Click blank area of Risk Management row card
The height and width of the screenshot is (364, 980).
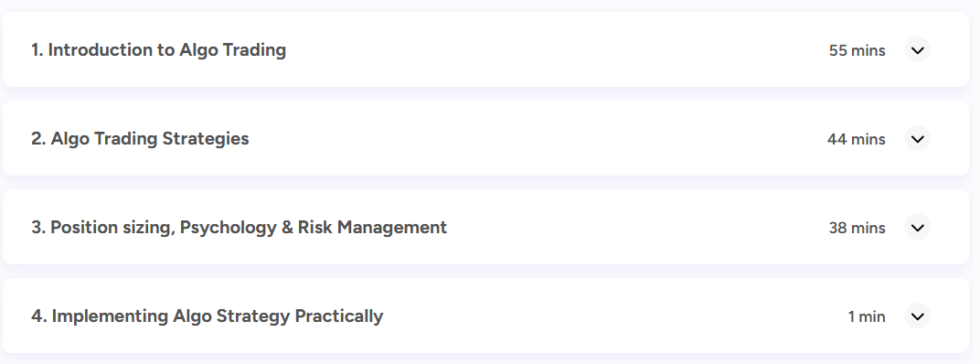(x=637, y=228)
